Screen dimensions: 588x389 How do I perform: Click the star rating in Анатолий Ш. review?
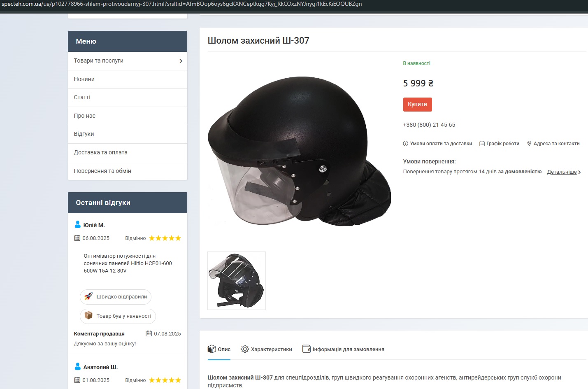click(x=165, y=380)
